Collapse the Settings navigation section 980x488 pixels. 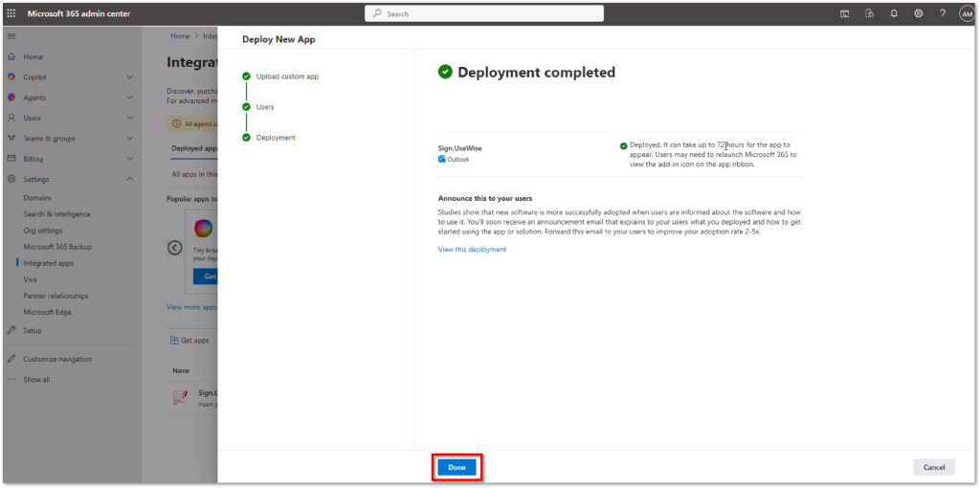(x=129, y=179)
